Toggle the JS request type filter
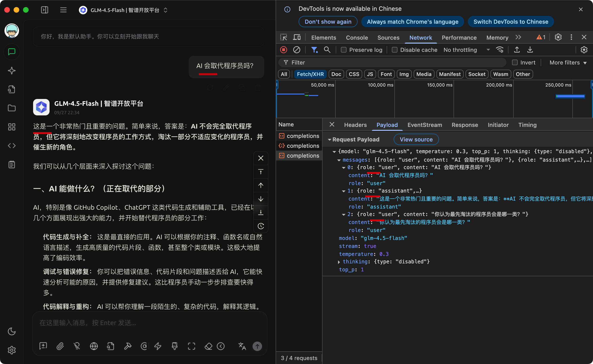 [370, 74]
